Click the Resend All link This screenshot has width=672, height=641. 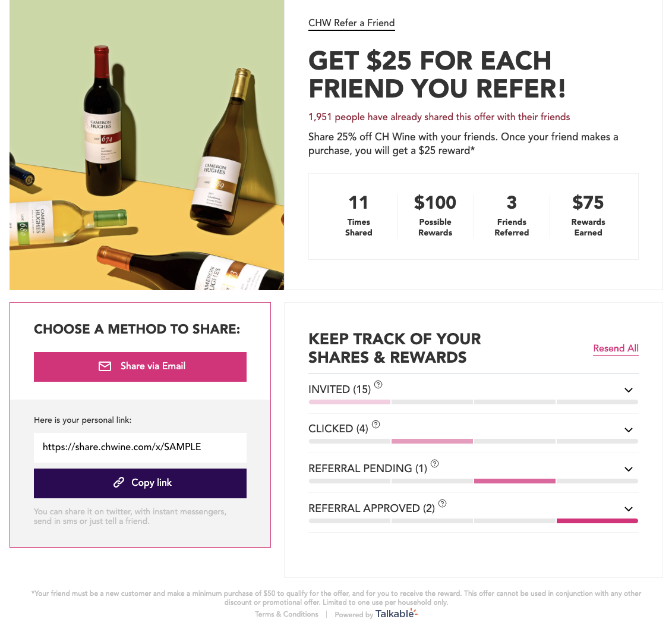click(616, 348)
